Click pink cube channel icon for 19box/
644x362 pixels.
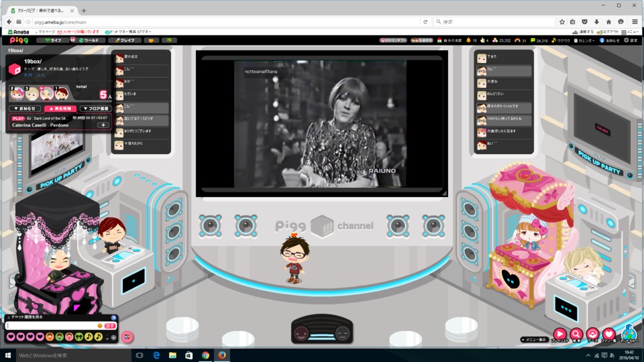(x=15, y=69)
